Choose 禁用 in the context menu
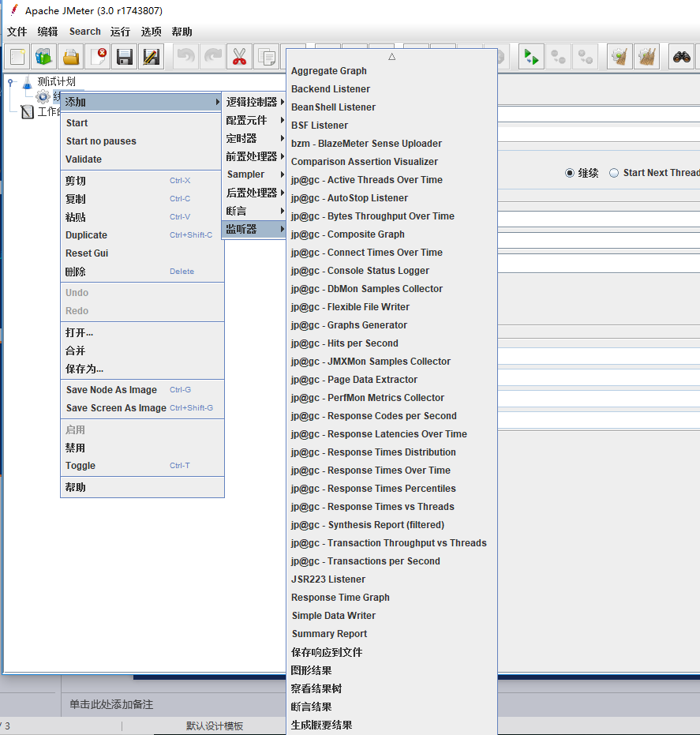 [142, 448]
